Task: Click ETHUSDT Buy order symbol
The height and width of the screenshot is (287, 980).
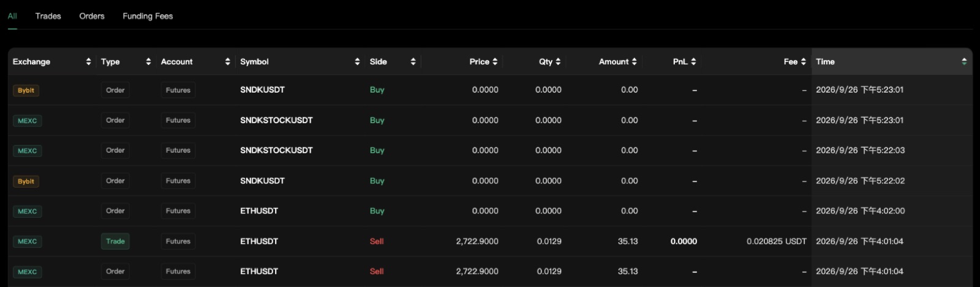Action: [x=259, y=210]
